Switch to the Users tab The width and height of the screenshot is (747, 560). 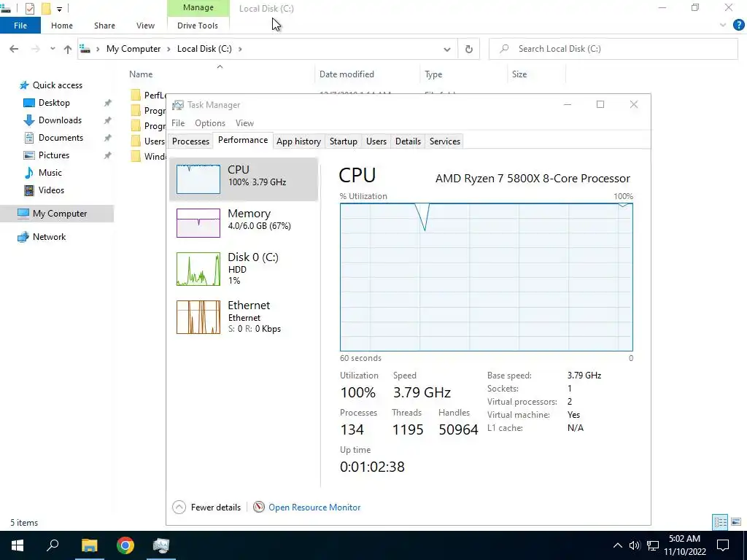point(376,141)
